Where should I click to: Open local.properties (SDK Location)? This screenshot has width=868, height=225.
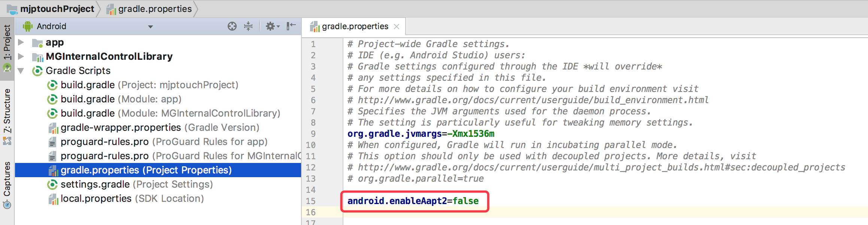pos(132,198)
